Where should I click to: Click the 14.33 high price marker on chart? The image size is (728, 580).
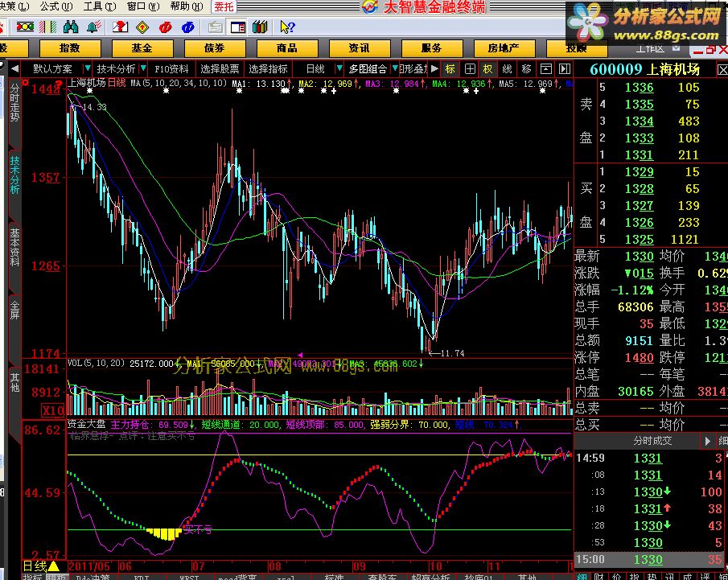pyautogui.click(x=94, y=107)
